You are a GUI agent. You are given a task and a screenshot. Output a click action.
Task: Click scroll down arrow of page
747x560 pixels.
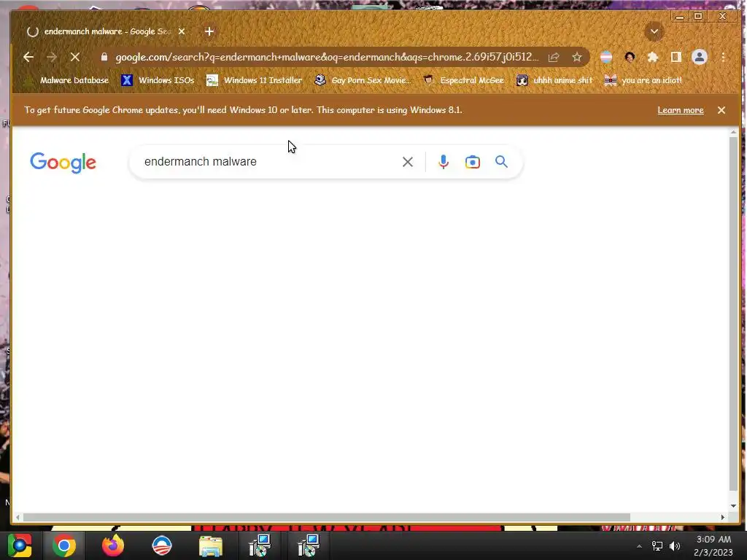(733, 506)
